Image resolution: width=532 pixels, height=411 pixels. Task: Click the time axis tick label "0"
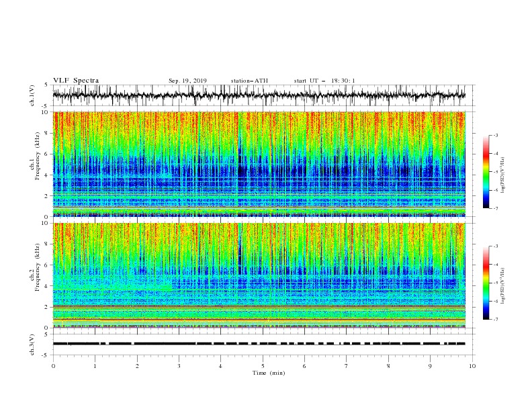coord(53,366)
